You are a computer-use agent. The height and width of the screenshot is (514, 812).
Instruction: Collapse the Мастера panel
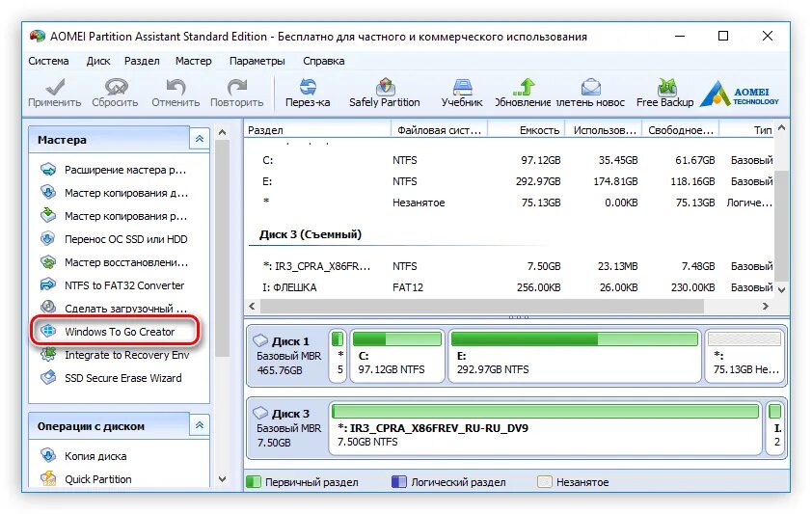pos(200,139)
